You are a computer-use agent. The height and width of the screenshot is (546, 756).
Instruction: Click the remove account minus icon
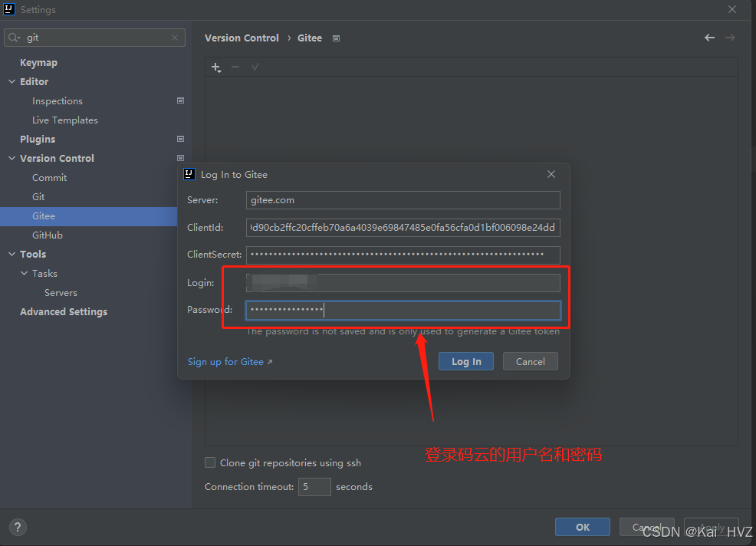pyautogui.click(x=235, y=67)
